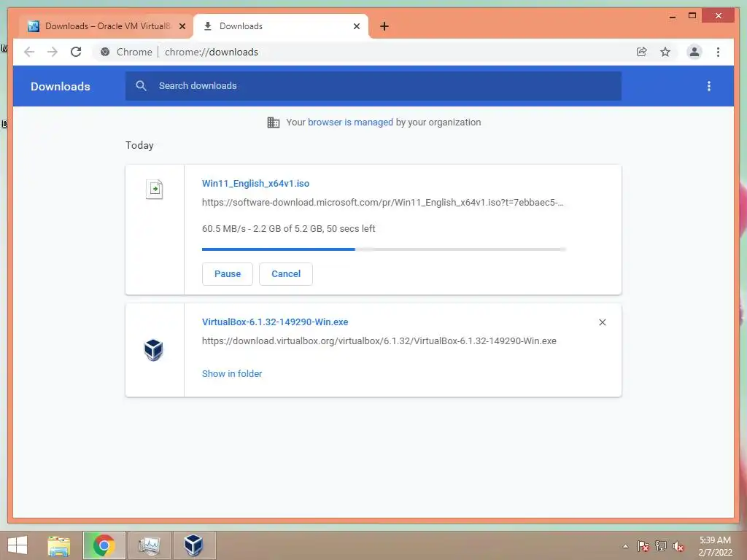
Task: Click the muted volume tray icon
Action: [x=678, y=546]
